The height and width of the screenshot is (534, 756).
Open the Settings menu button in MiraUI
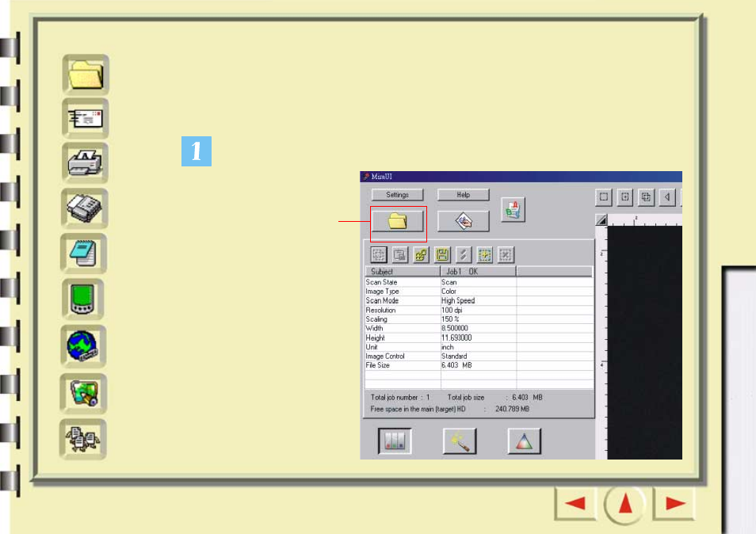[397, 195]
